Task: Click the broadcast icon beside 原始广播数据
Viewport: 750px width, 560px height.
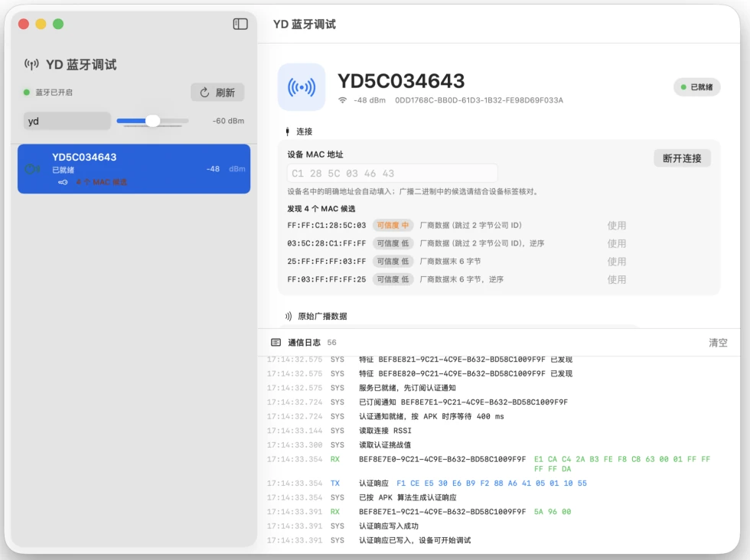Action: click(288, 316)
